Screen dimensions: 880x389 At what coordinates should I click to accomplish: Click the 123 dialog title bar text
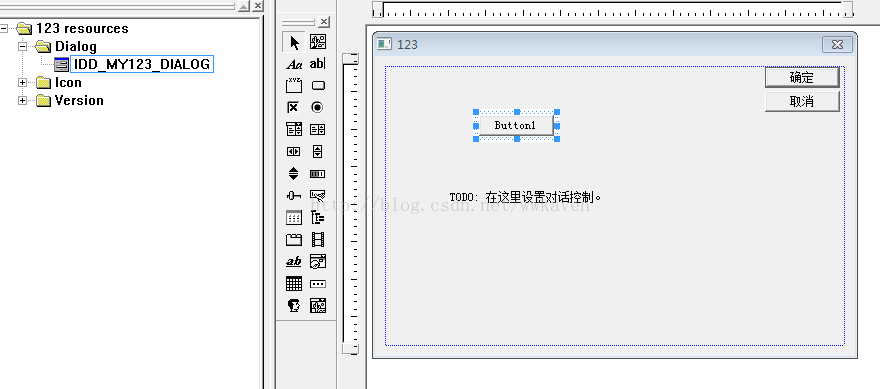click(x=407, y=44)
